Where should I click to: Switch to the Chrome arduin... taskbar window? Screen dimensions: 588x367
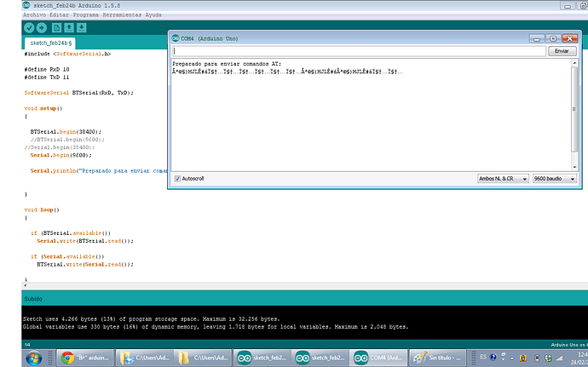point(85,358)
